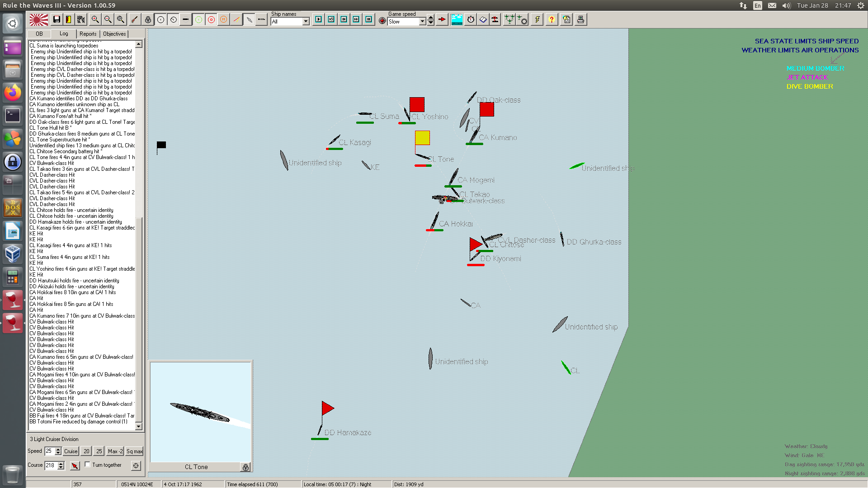Screen dimensions: 868x488
Task: Click the zoom in magnifier icon
Action: point(95,19)
